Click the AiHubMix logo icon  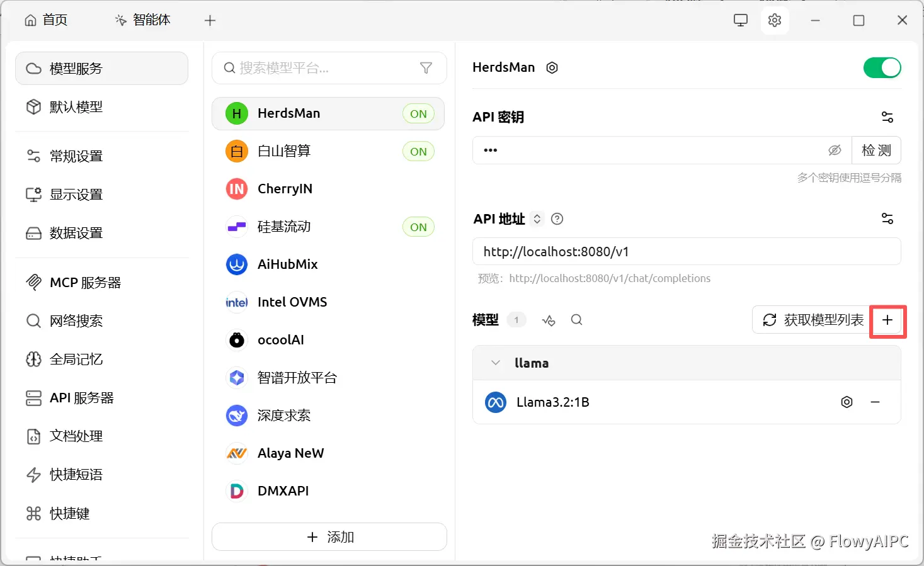point(237,264)
